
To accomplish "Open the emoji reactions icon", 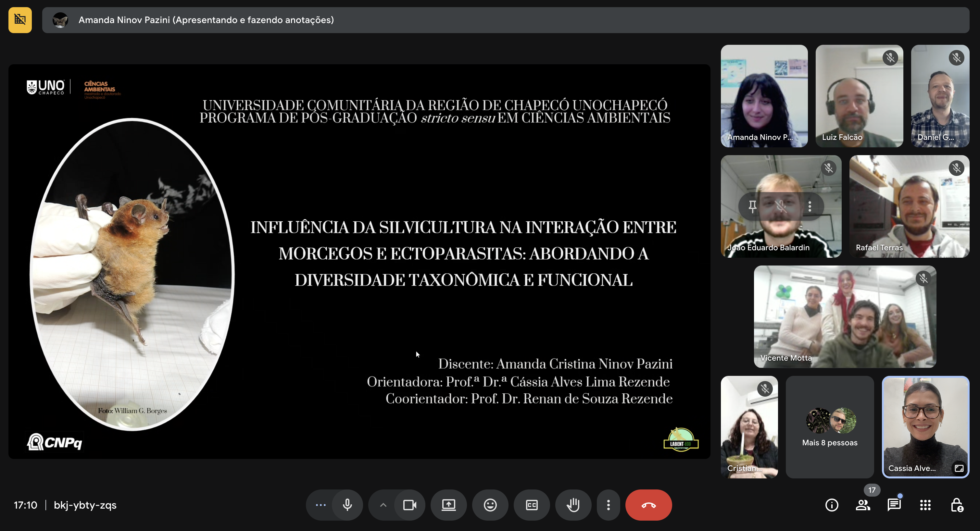I will (490, 505).
